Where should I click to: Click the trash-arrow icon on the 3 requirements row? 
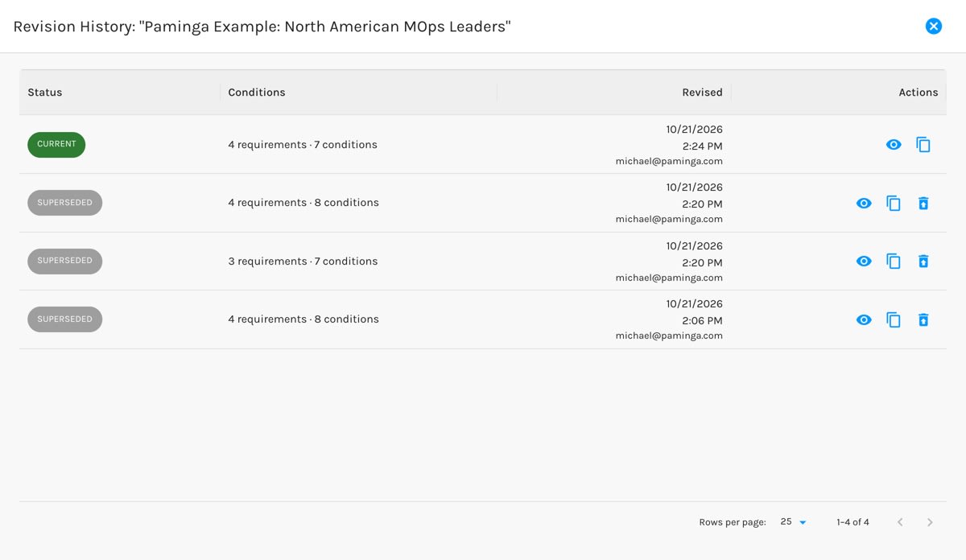click(923, 261)
